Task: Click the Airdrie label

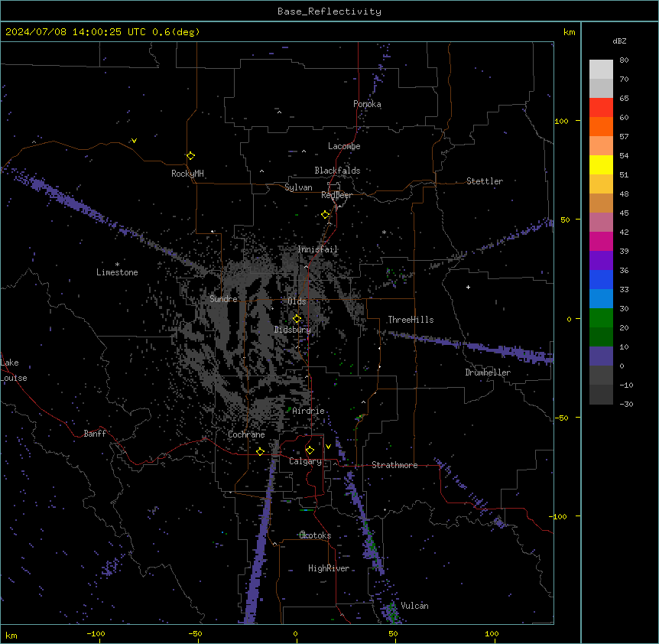Action: coord(308,411)
